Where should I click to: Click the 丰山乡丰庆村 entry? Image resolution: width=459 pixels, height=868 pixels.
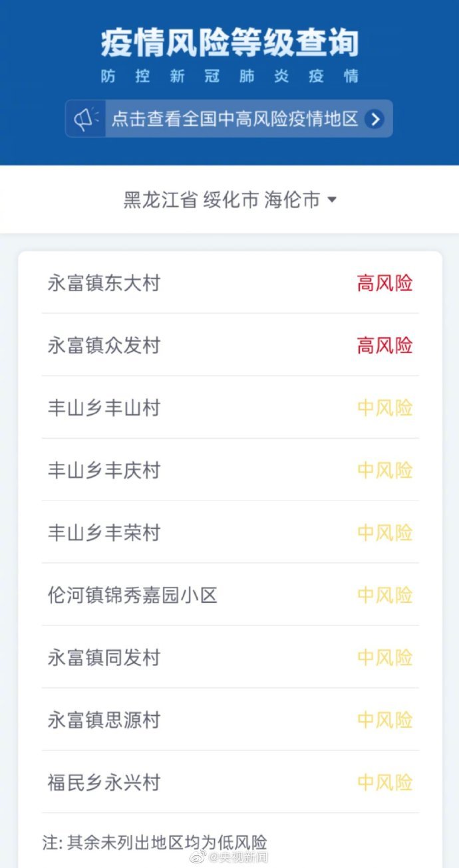tap(104, 471)
